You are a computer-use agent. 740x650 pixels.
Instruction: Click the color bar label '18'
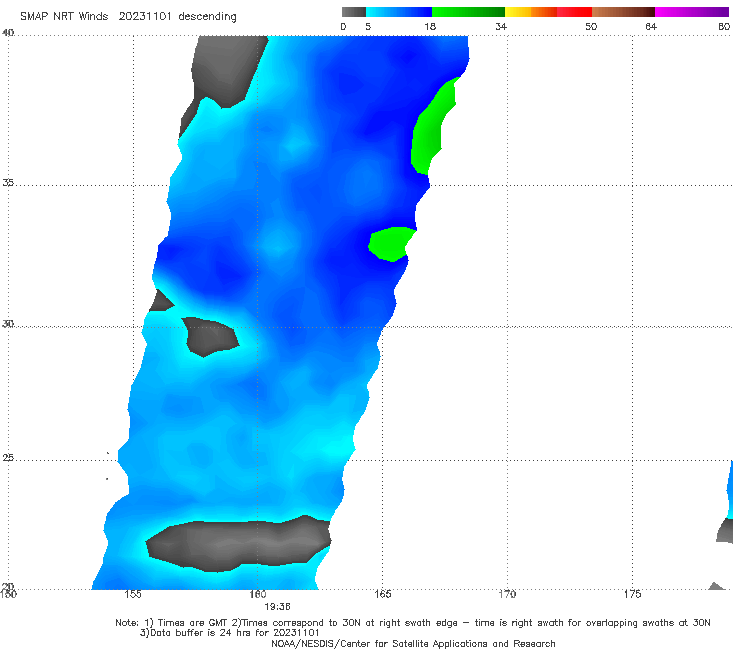click(430, 26)
